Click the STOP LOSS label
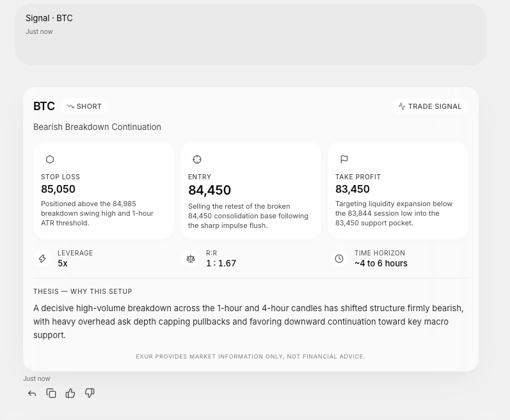Screen dimensions: 510x420 61,177
